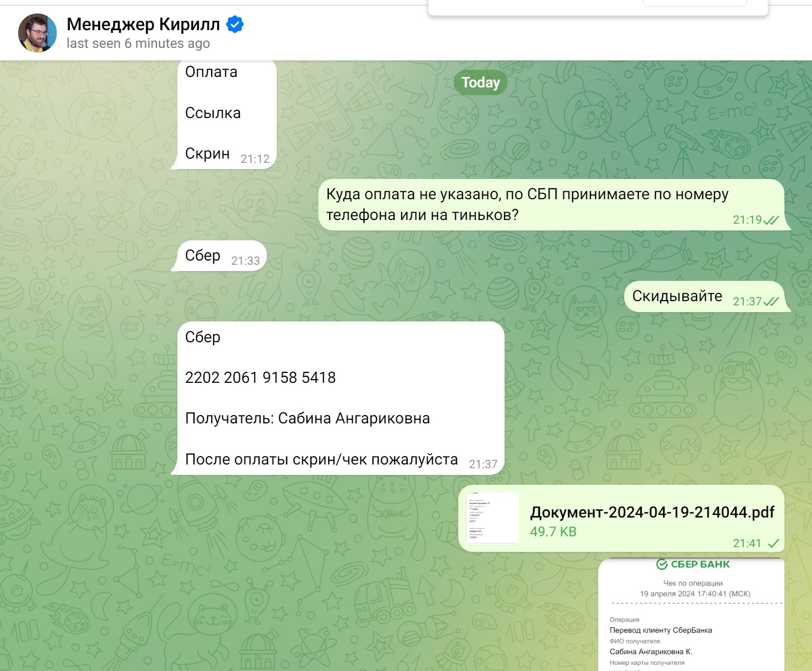The image size is (812, 671).
Task: Click the blue verified badge beside the name
Action: coord(235,24)
